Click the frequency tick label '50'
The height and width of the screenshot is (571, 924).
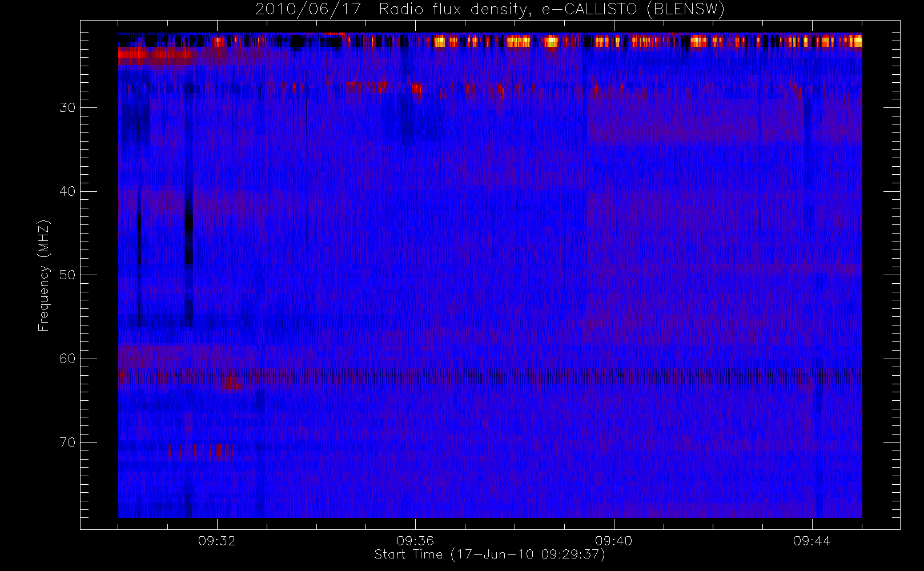tap(67, 275)
